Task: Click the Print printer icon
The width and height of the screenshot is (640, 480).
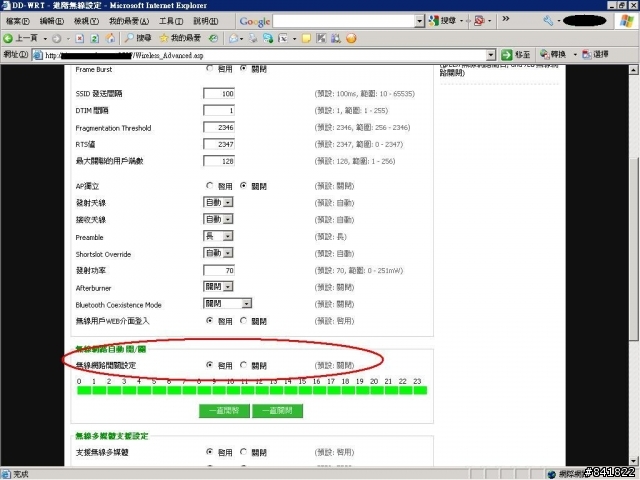Action: point(253,38)
